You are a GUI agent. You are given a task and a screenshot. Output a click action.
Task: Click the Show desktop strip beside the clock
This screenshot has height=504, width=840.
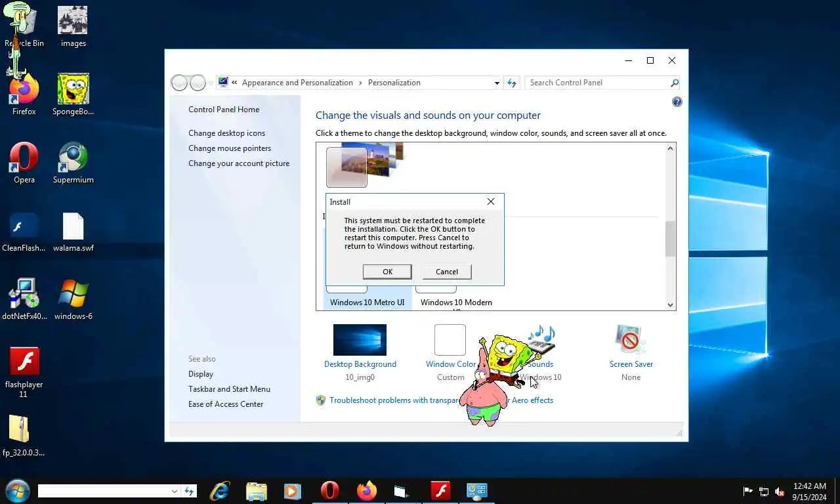point(836,491)
